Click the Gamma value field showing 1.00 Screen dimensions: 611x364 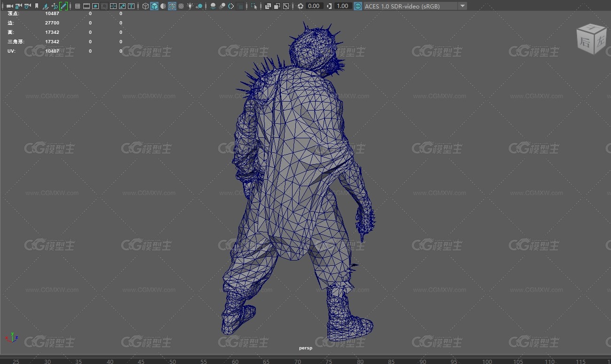point(343,6)
